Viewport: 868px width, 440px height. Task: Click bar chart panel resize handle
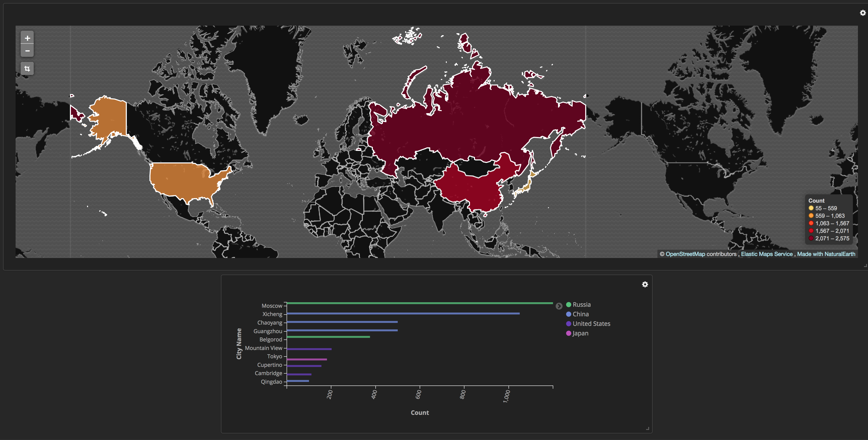[647, 428]
